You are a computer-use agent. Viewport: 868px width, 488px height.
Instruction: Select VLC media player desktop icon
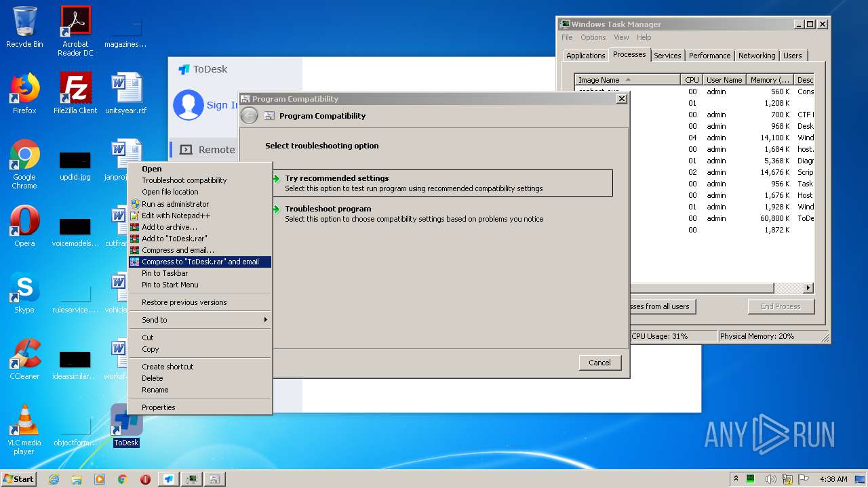pyautogui.click(x=24, y=430)
